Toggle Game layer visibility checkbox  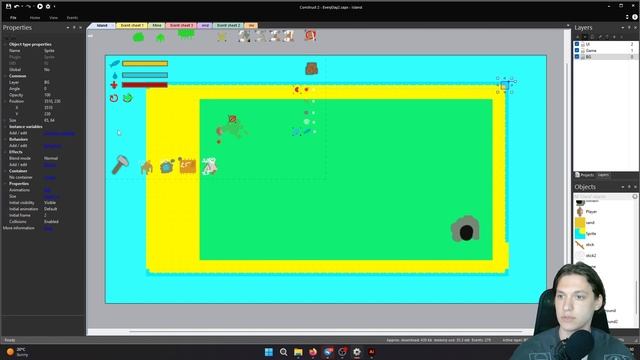coord(577,50)
